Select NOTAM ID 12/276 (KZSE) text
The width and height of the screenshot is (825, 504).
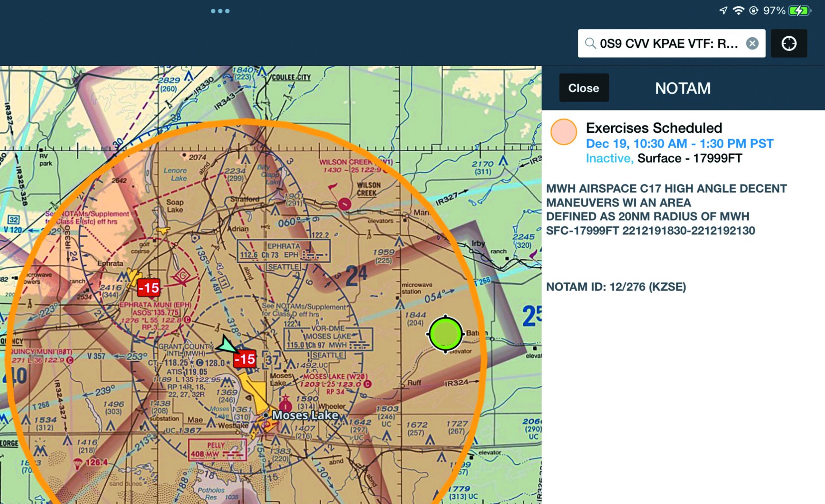pos(616,287)
